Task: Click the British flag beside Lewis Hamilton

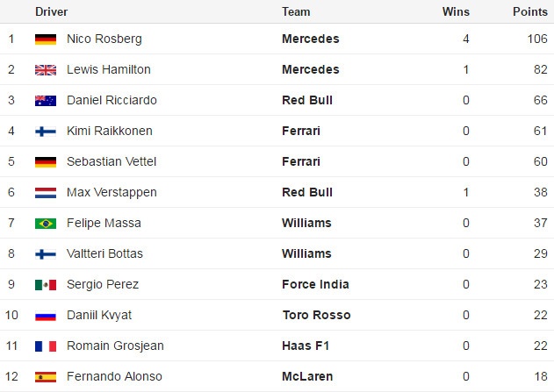Action: click(x=46, y=70)
